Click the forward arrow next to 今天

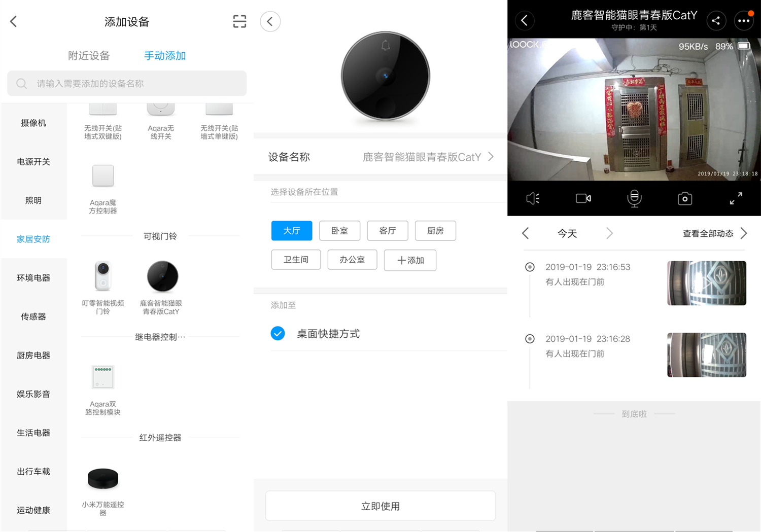tap(609, 233)
